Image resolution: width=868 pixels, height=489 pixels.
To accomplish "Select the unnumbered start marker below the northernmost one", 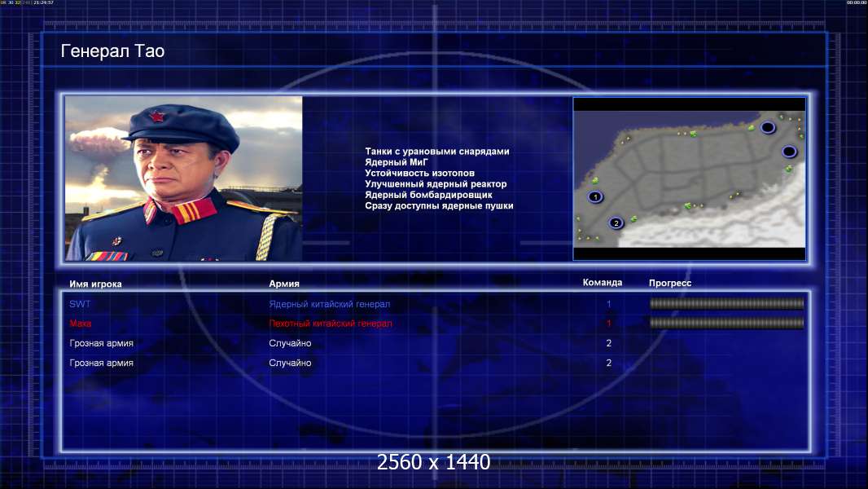I will pos(789,152).
